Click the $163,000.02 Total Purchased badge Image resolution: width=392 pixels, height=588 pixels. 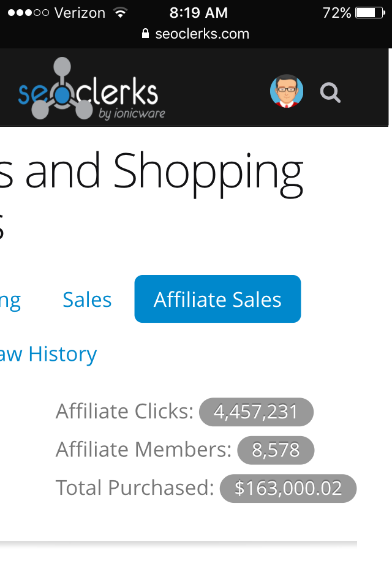click(x=288, y=488)
